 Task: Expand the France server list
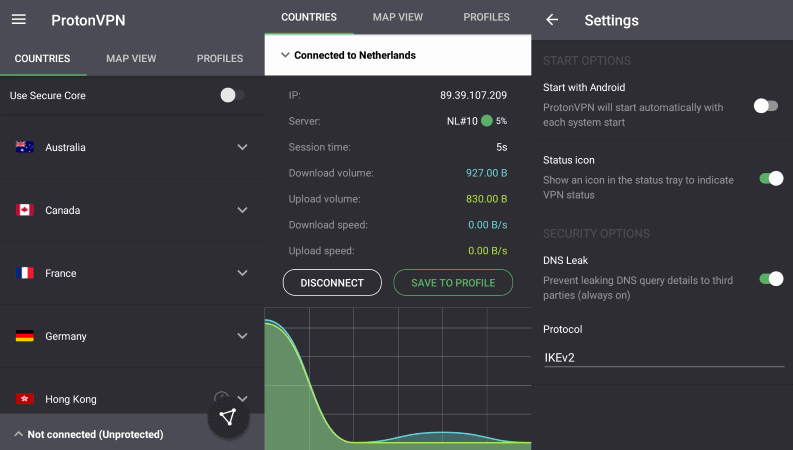pyautogui.click(x=242, y=273)
